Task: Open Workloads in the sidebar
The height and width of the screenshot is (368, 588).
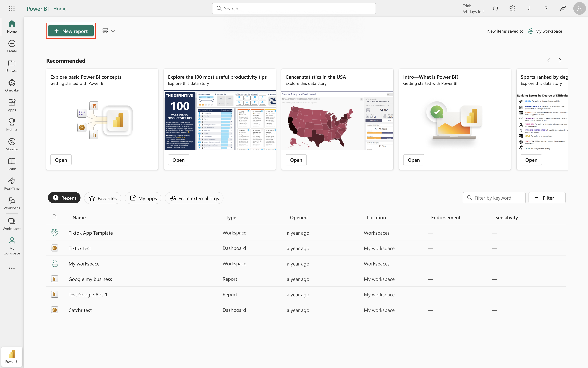Action: (x=12, y=203)
